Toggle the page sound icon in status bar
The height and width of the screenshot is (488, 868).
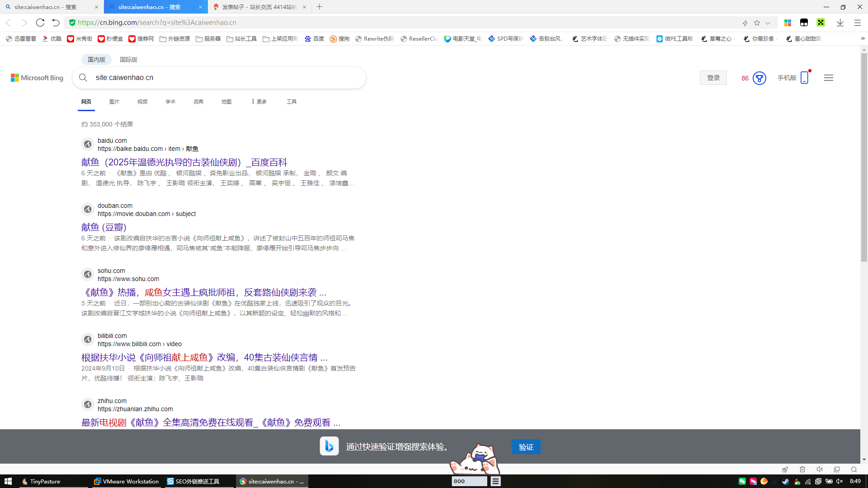820,469
